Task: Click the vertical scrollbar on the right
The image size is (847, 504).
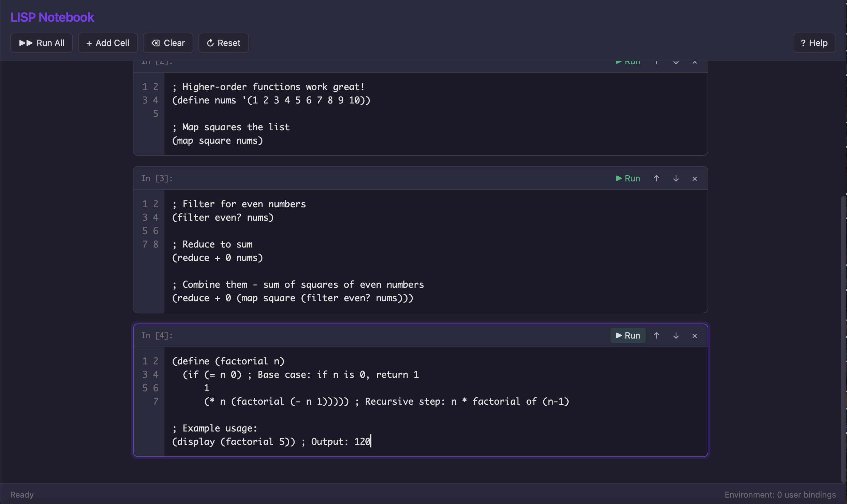Action: point(843,306)
